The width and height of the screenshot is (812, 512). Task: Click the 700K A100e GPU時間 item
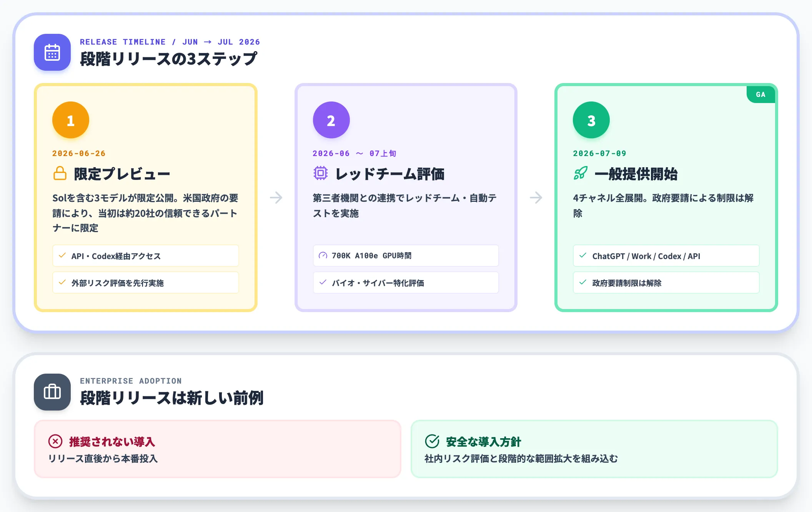[406, 256]
